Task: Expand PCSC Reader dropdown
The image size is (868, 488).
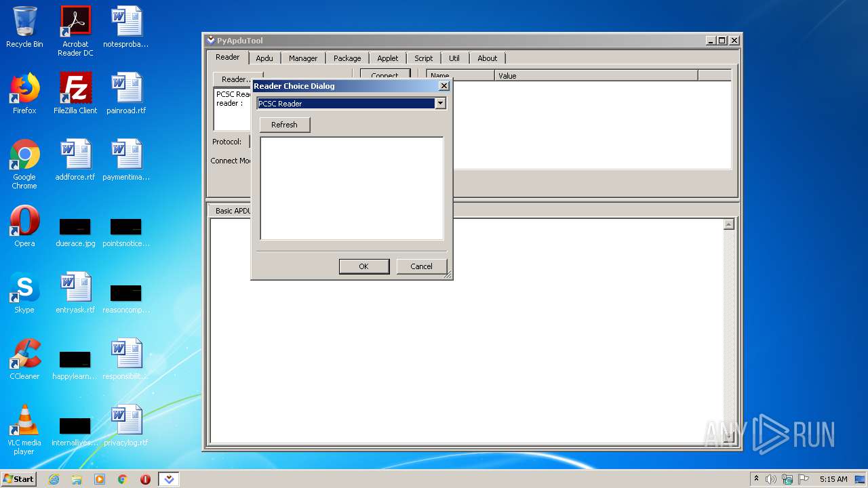Action: (x=440, y=104)
